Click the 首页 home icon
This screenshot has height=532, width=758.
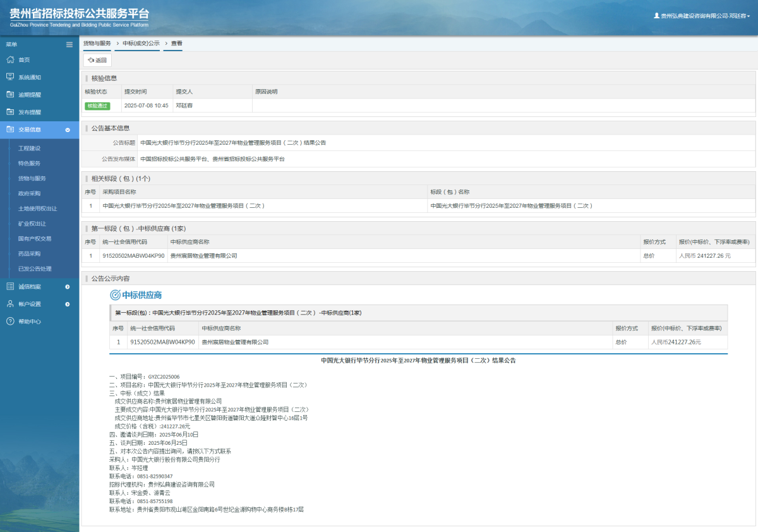coord(10,59)
